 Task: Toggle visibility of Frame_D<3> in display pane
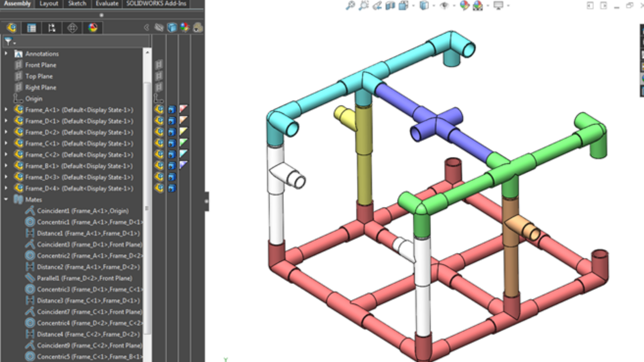point(159,177)
